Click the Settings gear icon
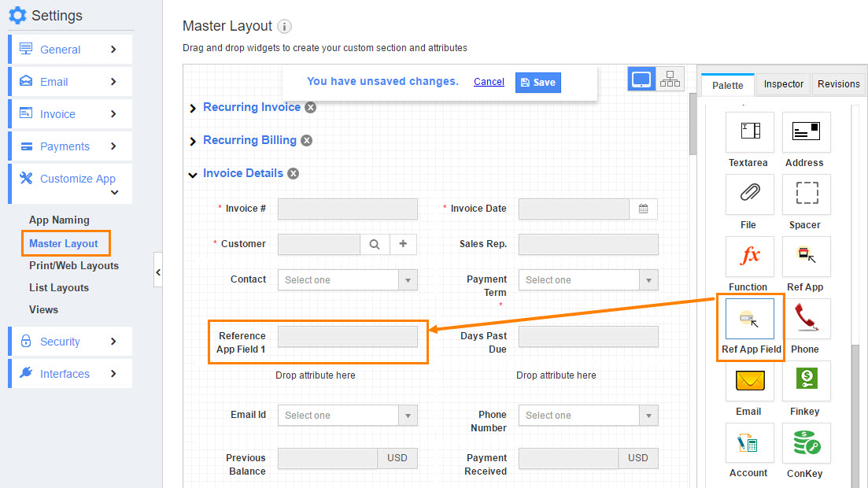 click(x=18, y=16)
